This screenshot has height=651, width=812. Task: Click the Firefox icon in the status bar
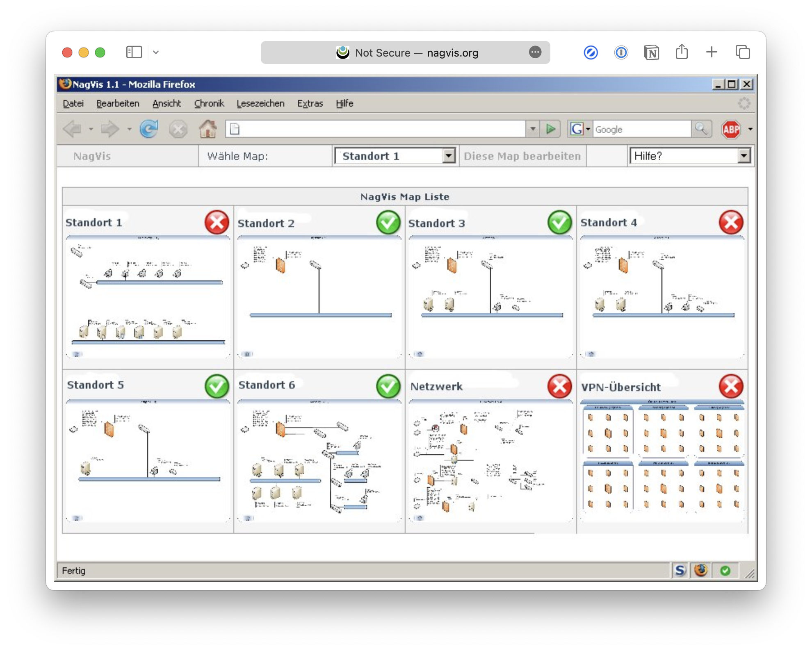point(700,570)
